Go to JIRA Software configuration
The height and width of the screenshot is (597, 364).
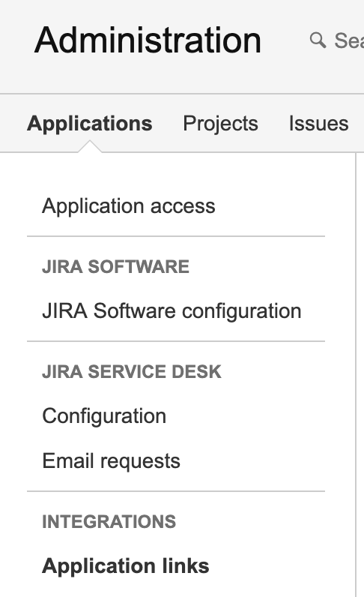click(172, 311)
